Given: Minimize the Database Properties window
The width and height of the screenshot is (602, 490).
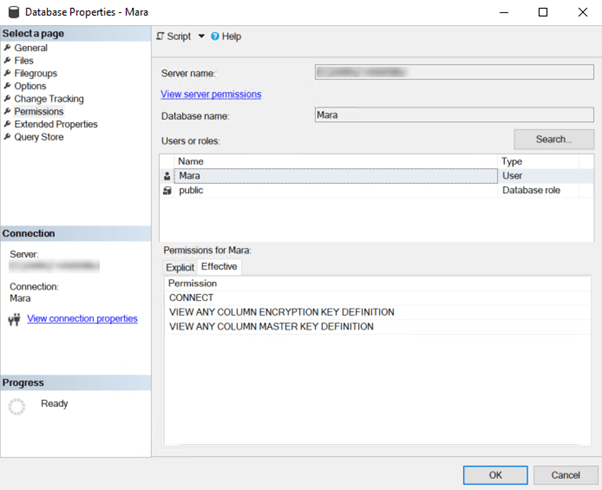Looking at the screenshot, I should tap(504, 12).
